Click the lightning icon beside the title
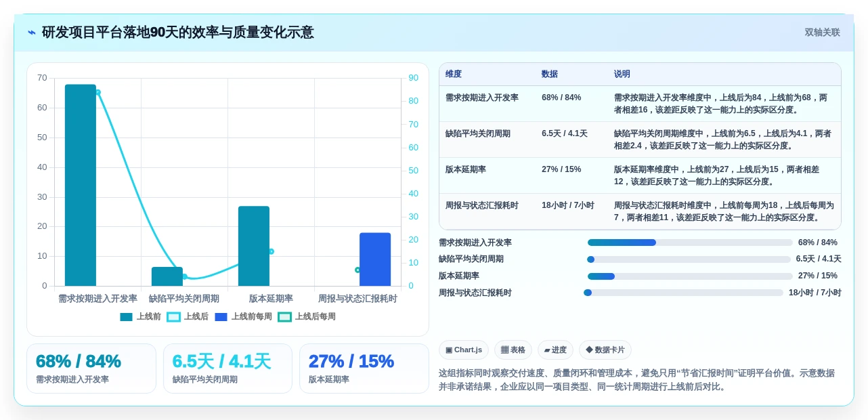The image size is (868, 420). 32,33
